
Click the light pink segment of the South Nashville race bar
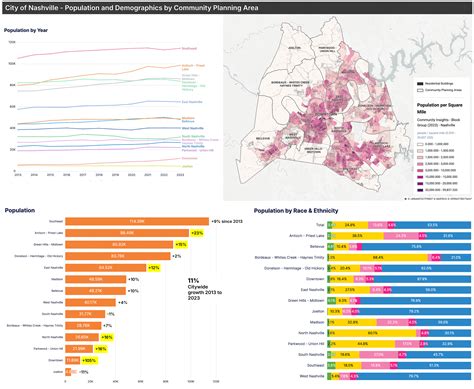click(379, 355)
